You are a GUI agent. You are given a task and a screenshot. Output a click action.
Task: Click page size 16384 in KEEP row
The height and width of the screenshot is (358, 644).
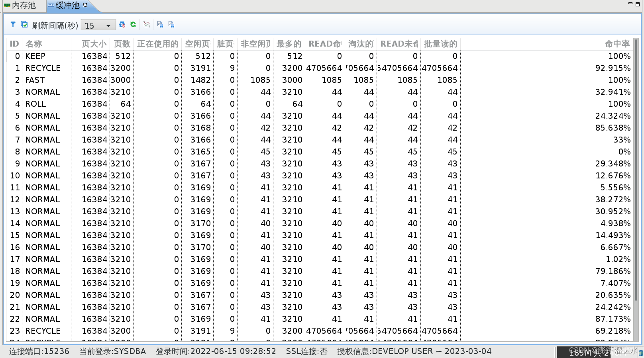tap(94, 56)
